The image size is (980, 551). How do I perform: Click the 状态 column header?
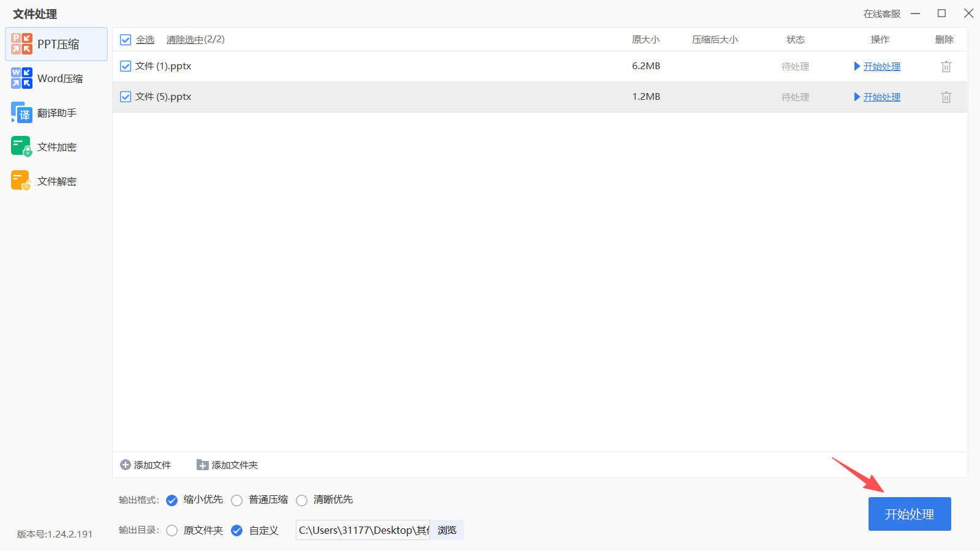tap(796, 40)
